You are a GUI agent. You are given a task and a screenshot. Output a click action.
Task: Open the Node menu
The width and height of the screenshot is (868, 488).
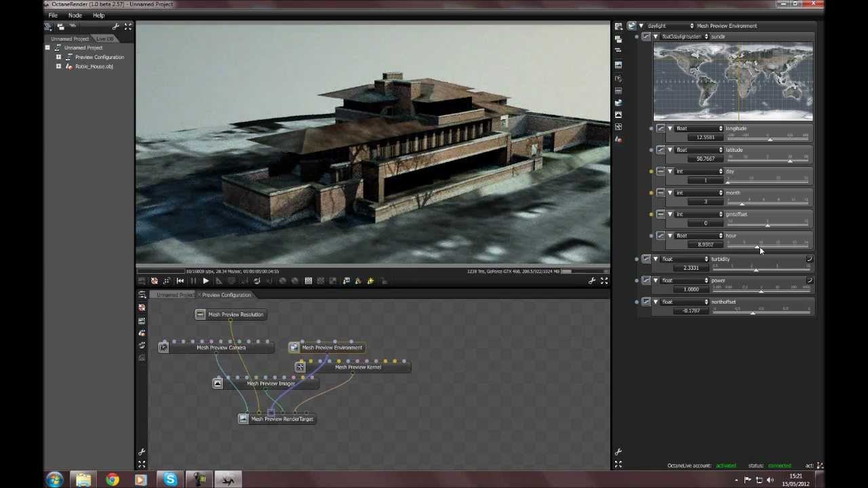click(75, 15)
